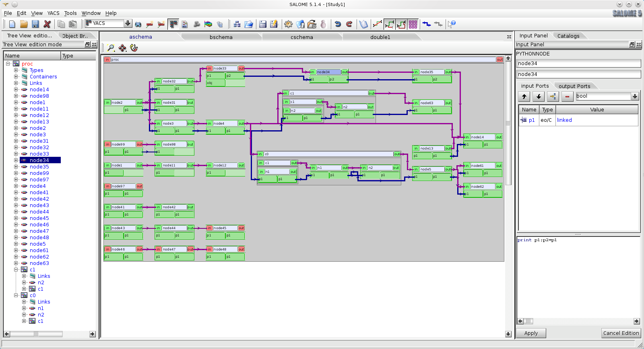
Task: Open the YACS module selector dropdown
Action: coord(128,23)
